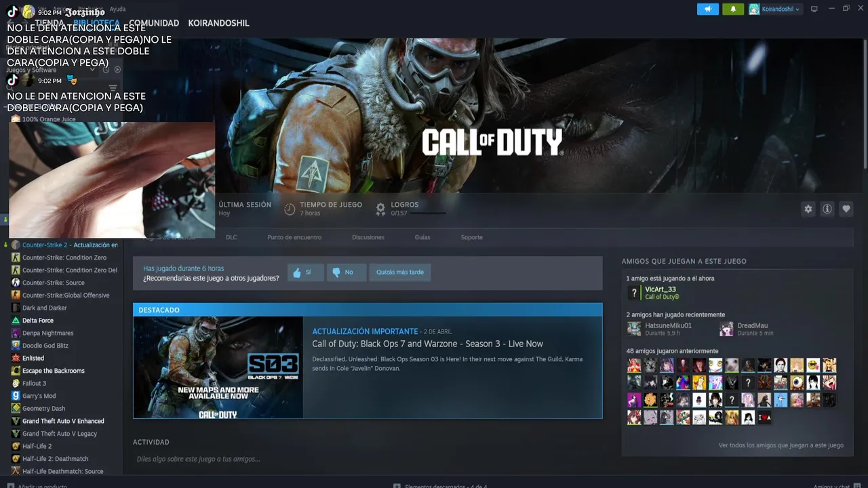Select Escape the Backrooms in library
The width and height of the screenshot is (868, 488).
pos(54,371)
